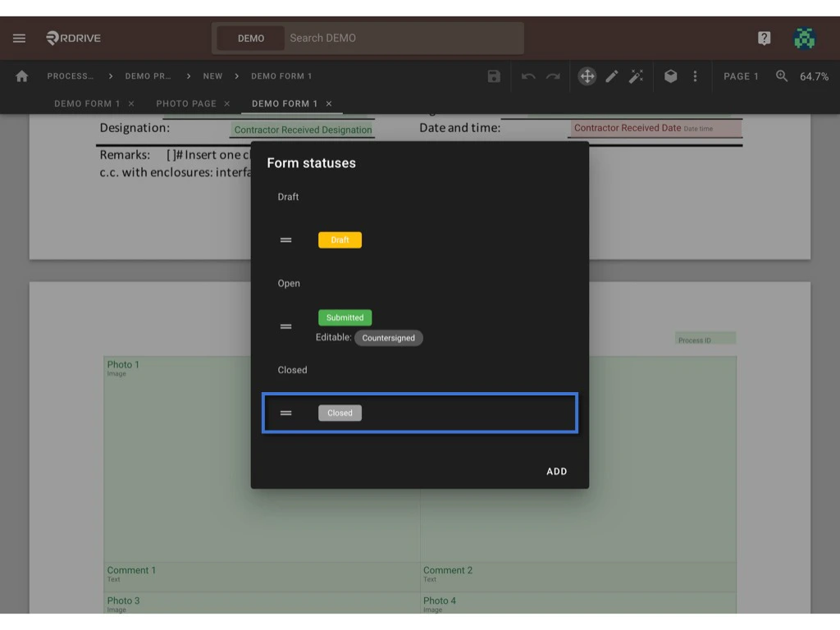Open the DEMO scope selector beside search
This screenshot has height=630, width=840.
249,38
